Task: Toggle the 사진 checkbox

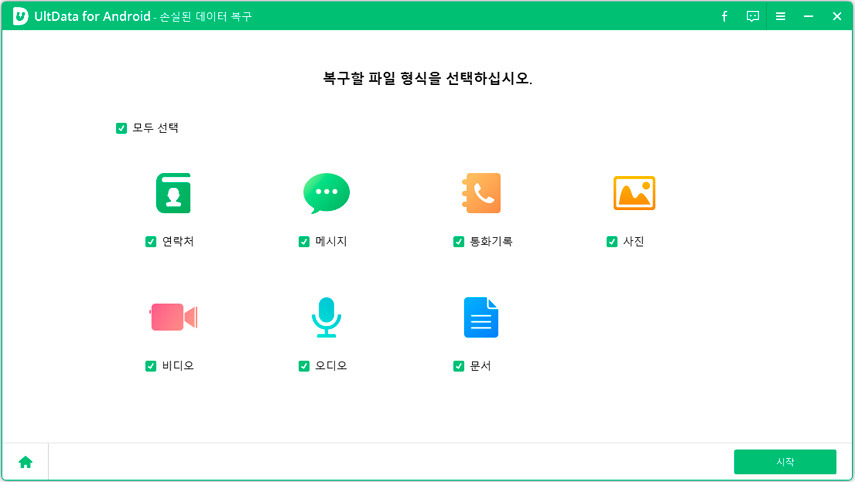Action: click(612, 242)
